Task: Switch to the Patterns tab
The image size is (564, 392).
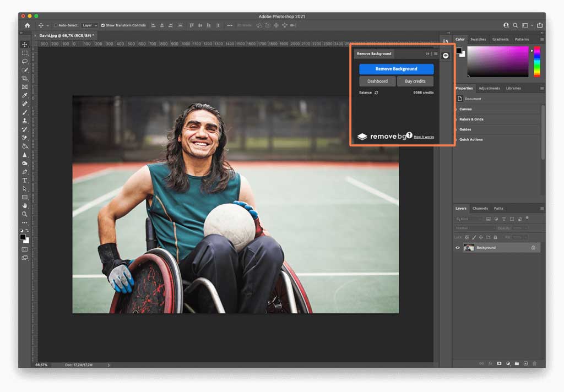Action: (x=522, y=39)
